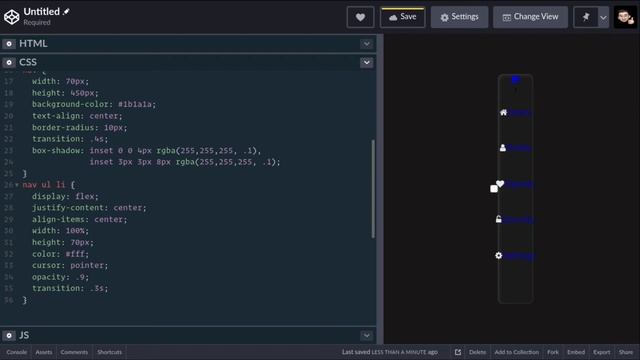Open the Comments panel

click(x=74, y=352)
